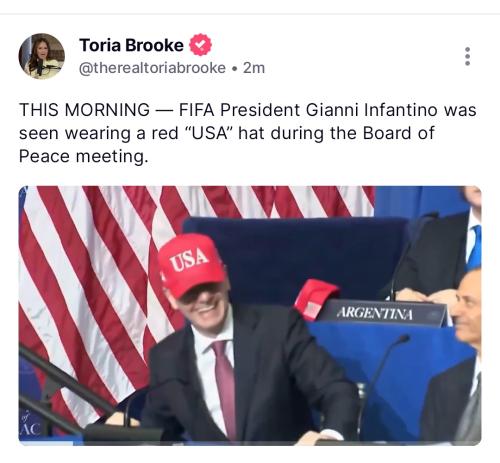Open the three-dot post options menu

467,56
